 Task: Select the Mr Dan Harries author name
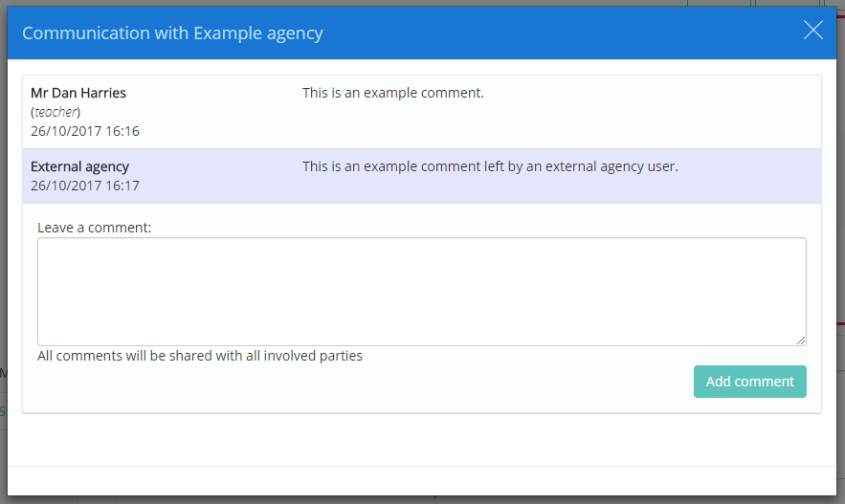pos(78,93)
